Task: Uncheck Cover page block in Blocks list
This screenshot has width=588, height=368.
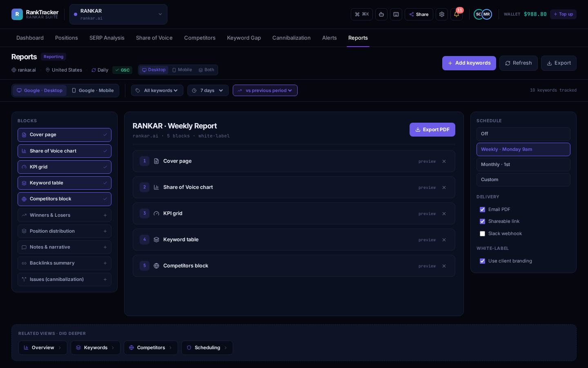Action: pyautogui.click(x=65, y=135)
